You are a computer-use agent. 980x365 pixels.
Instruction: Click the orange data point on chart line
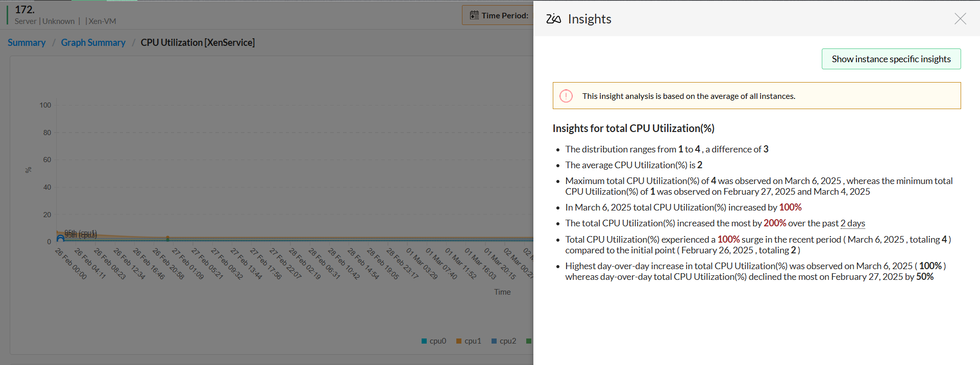167,238
